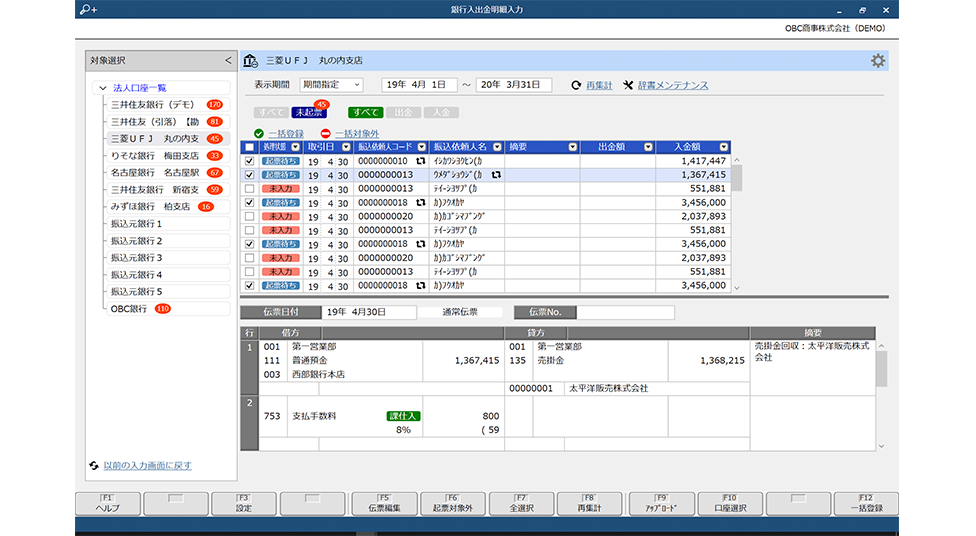This screenshot has height=536, width=976.
Task: Open the 振込依頼人名 column filter dropdown
Action: click(497, 147)
